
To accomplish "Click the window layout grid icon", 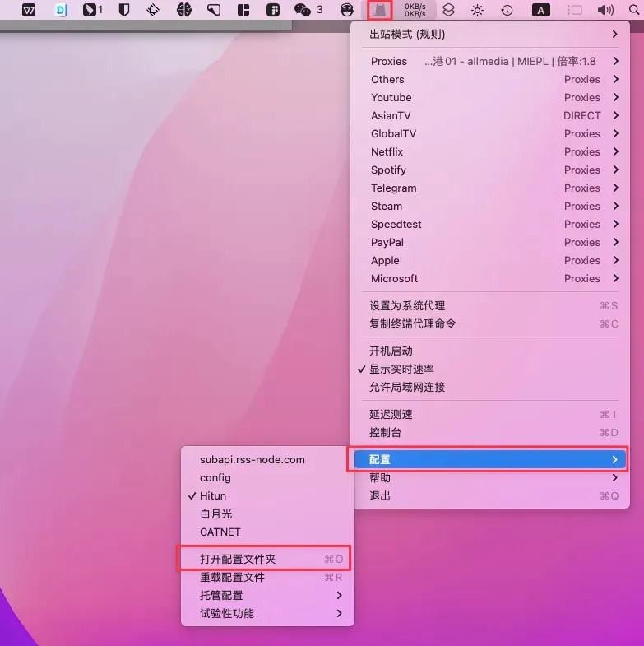I will (x=243, y=10).
